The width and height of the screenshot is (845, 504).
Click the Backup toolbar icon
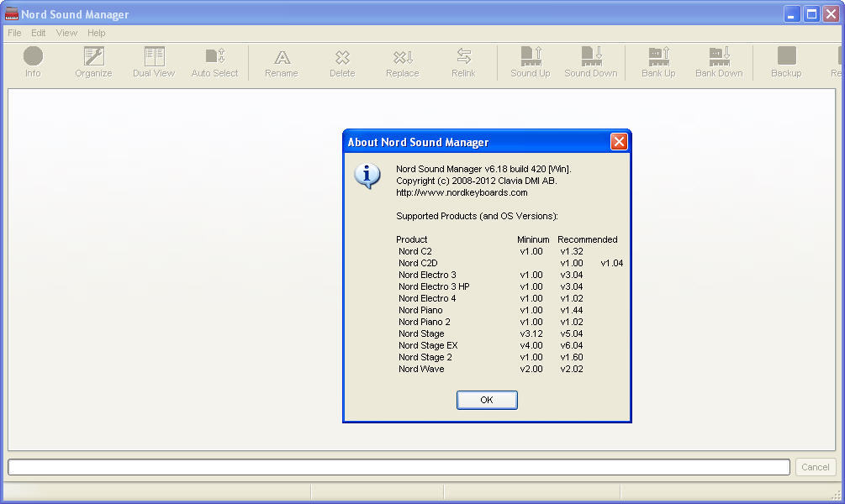[x=786, y=57]
